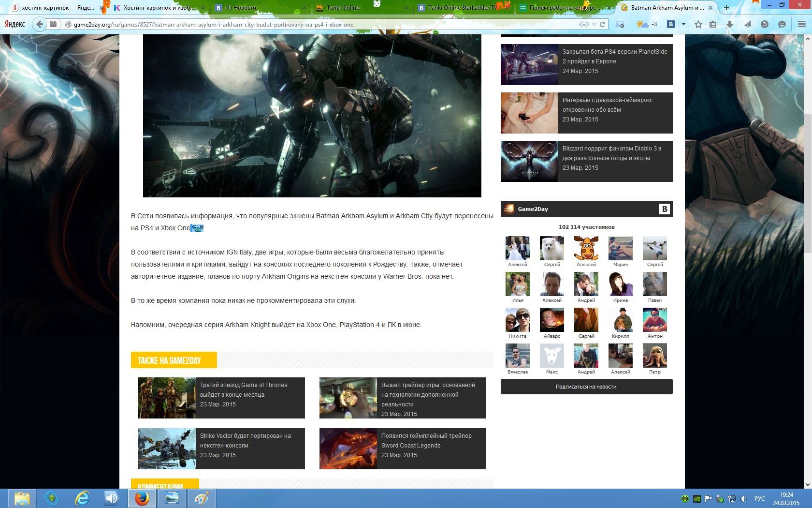Switch to '(1) Новости' tab

pyautogui.click(x=261, y=8)
